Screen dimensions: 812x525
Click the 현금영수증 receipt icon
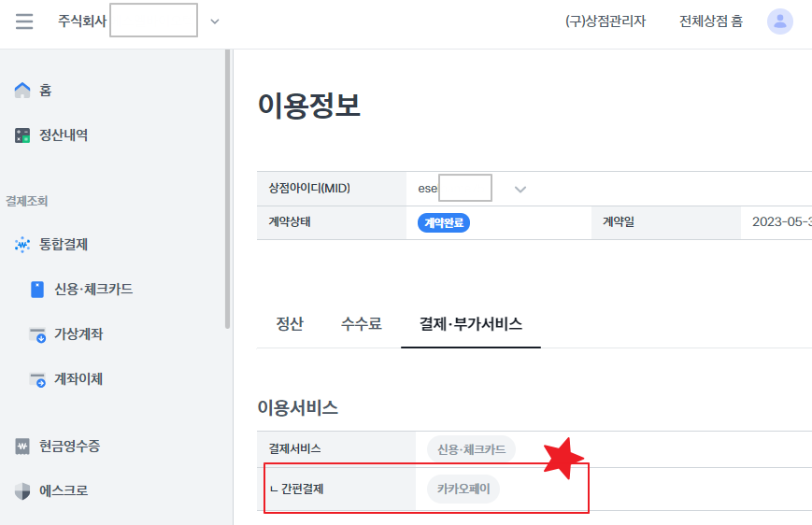pyautogui.click(x=22, y=447)
